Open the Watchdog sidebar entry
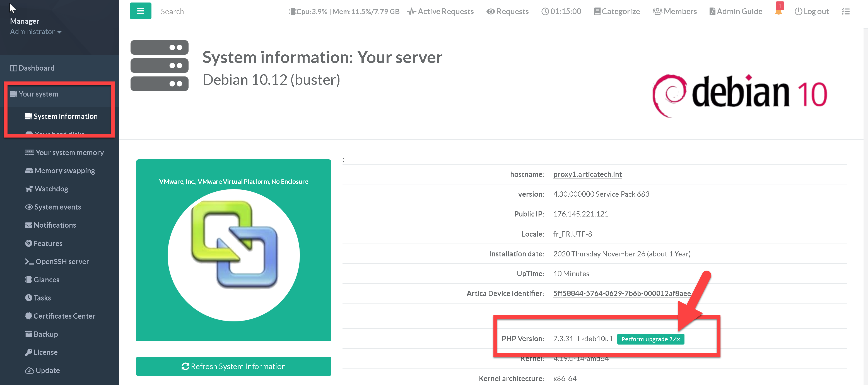 pyautogui.click(x=51, y=189)
